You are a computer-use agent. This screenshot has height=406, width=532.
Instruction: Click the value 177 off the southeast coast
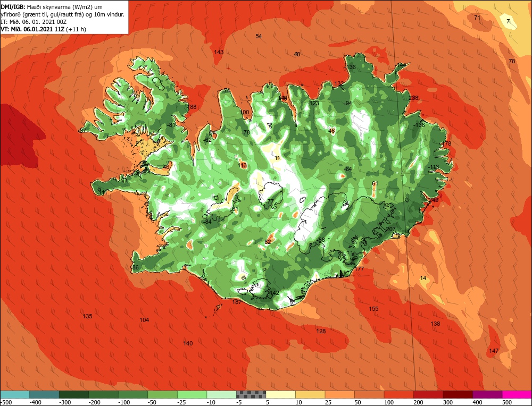359,269
